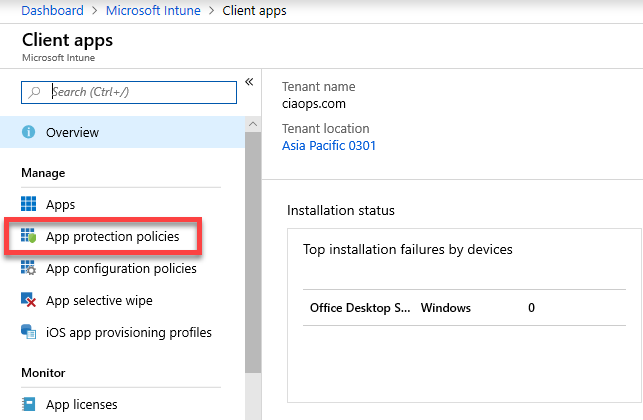Select the Overview menu label
Viewport: 643px width, 420px height.
72,133
